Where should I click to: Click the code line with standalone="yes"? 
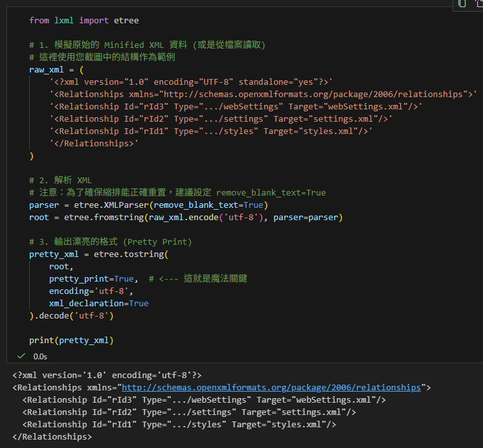(191, 82)
